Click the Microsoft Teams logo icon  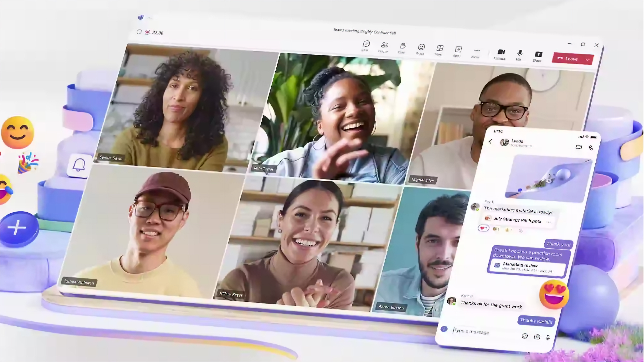click(141, 17)
